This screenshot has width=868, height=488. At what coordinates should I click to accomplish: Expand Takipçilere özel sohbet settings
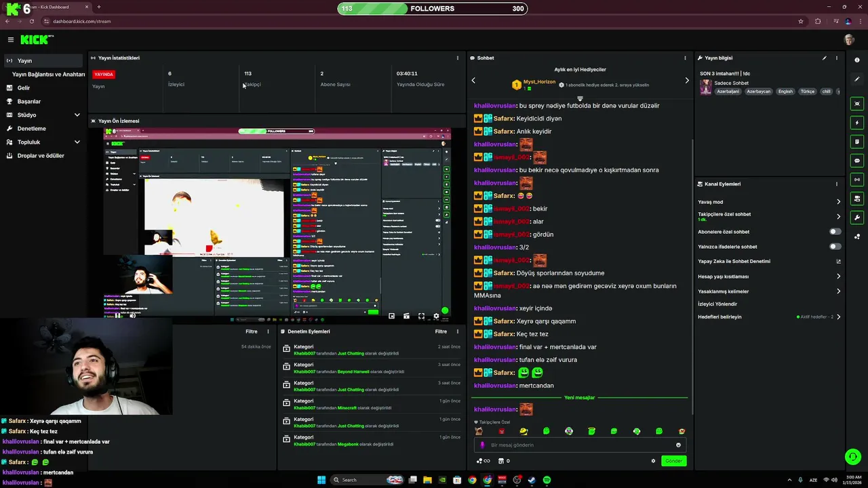point(769,217)
